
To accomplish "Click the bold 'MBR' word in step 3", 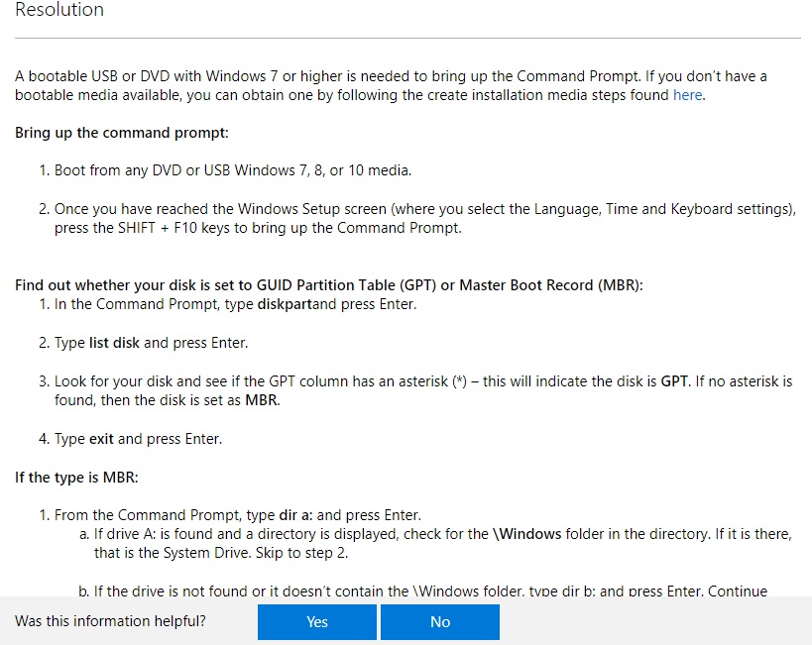I will 261,400.
